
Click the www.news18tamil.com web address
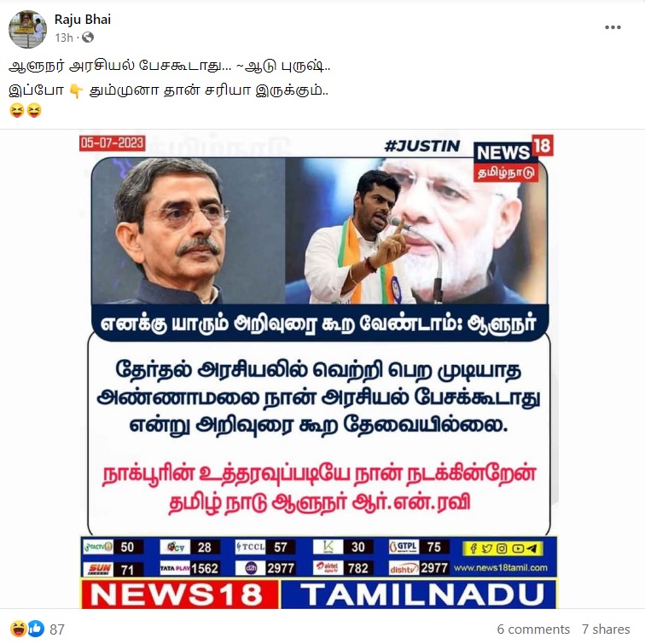501,568
